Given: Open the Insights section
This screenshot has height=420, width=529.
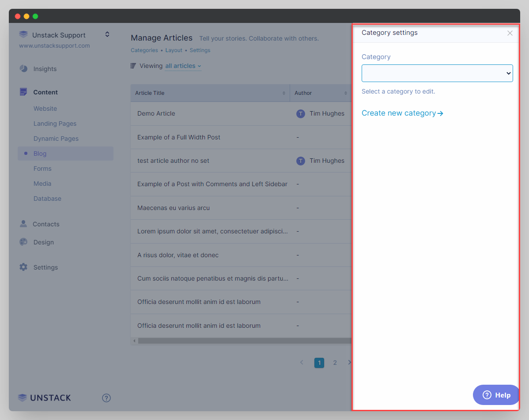Looking at the screenshot, I should (x=45, y=69).
